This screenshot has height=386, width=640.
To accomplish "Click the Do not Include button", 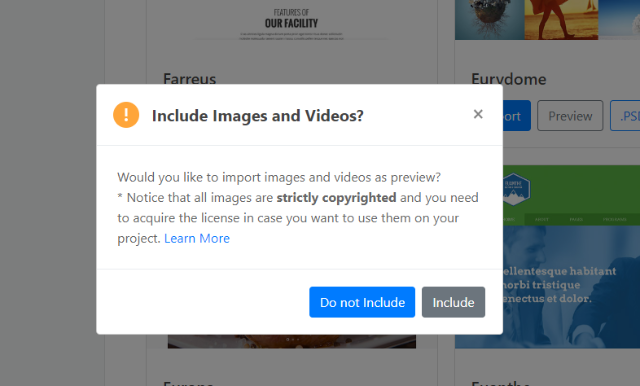I will tap(362, 302).
